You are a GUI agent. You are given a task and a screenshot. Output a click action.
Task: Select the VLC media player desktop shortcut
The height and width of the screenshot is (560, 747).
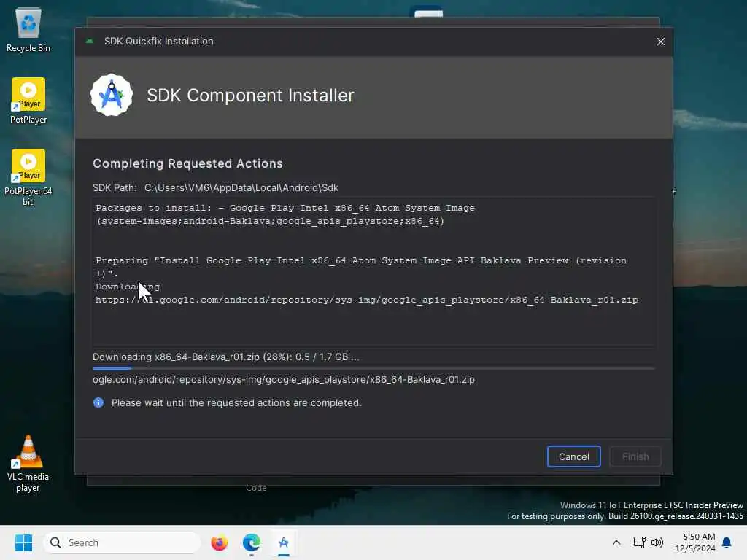[28, 463]
